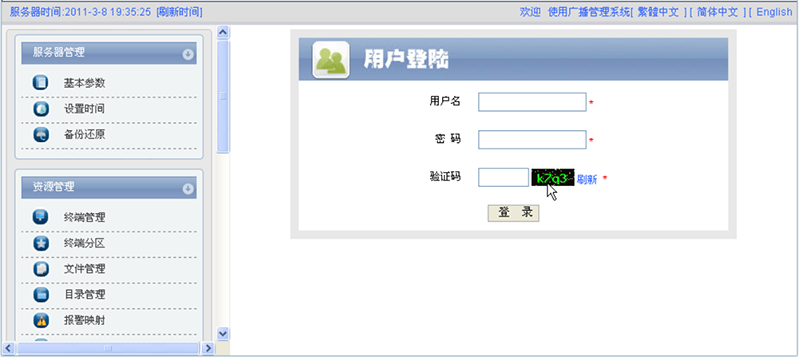The image size is (800, 360).
Task: Switch language to 简体中文
Action: pyautogui.click(x=717, y=12)
